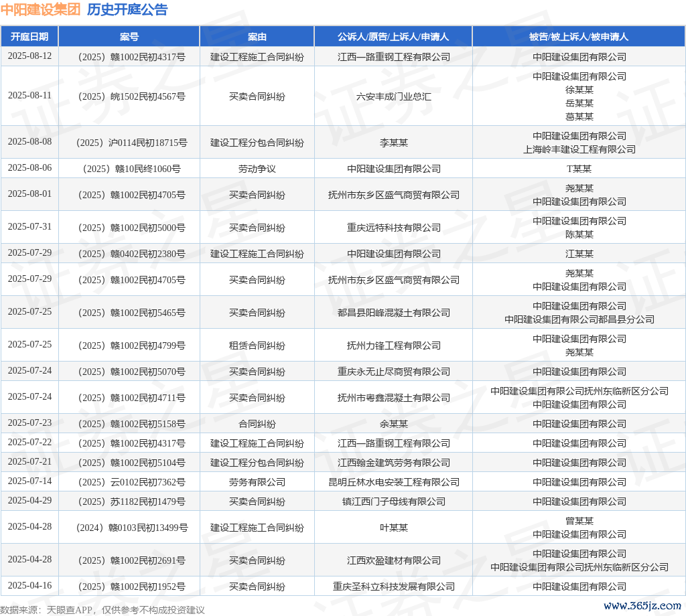Click the 租赁合同纠纷 case cause cell

(257, 345)
